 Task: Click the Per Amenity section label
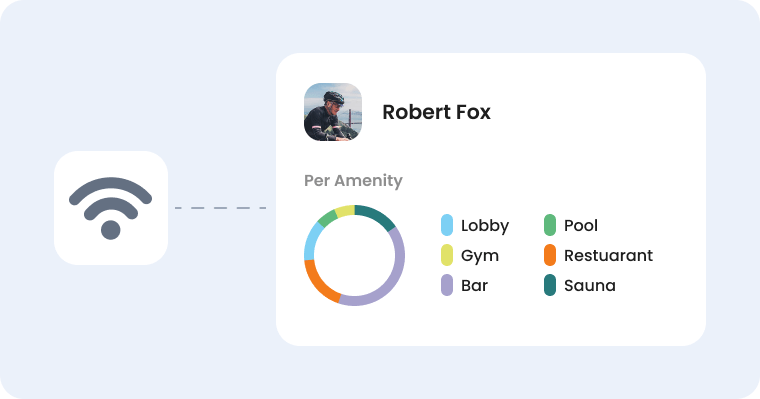pos(353,180)
